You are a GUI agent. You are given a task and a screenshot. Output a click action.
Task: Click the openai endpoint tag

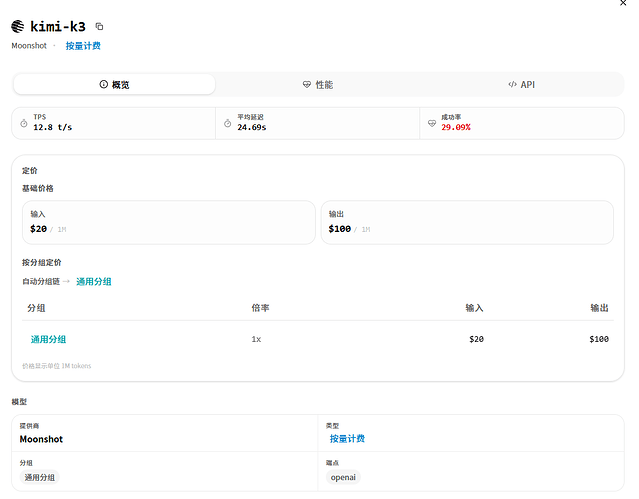[x=343, y=477]
